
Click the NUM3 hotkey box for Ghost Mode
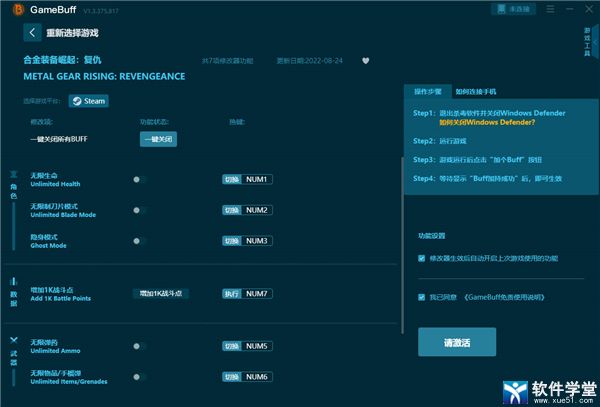pos(247,241)
